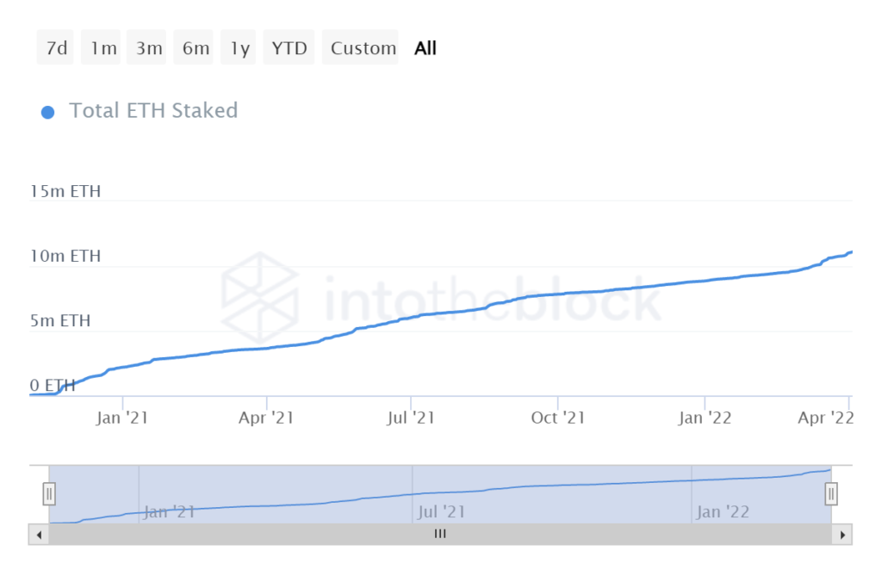Click the Apr '22 x-axis label
The image size is (882, 588).
(826, 418)
